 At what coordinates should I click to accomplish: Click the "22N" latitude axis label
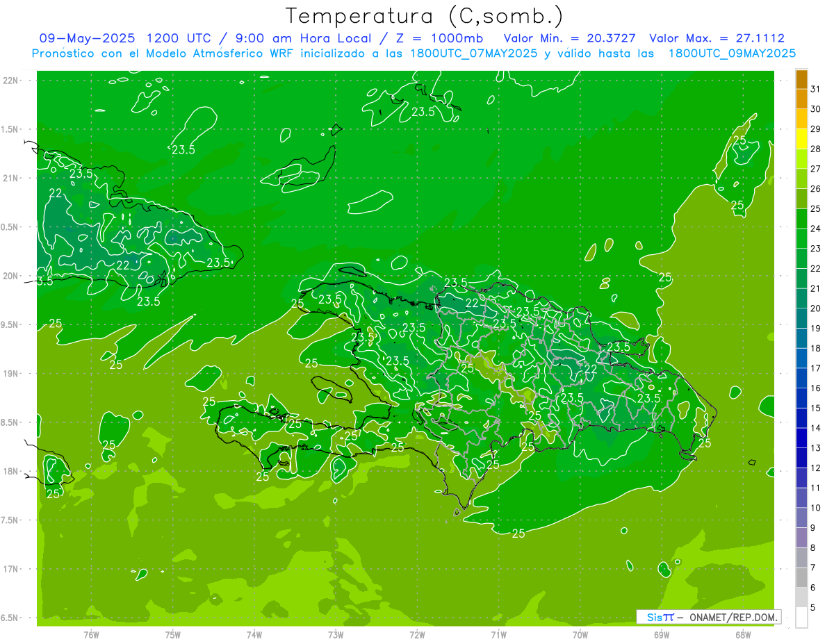coord(10,81)
